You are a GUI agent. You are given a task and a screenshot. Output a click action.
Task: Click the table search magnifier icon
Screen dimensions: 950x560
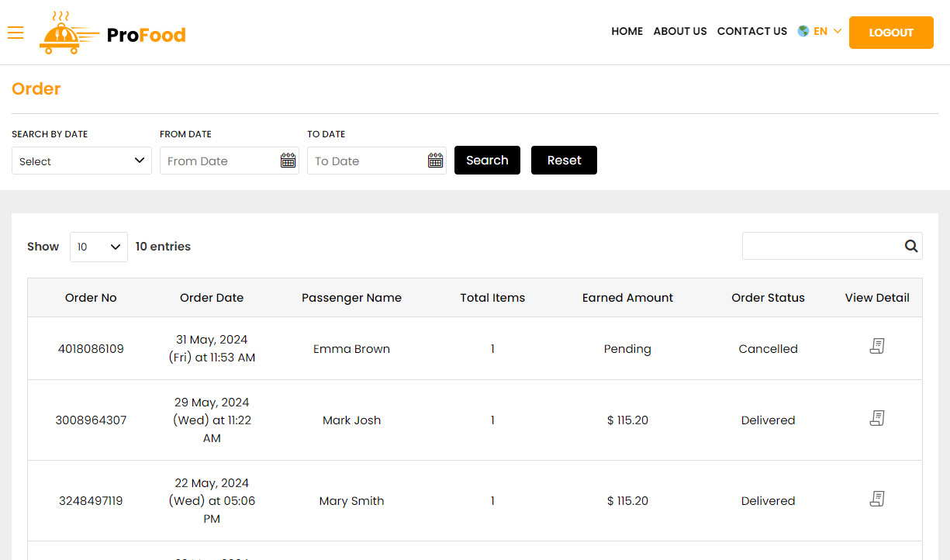pyautogui.click(x=911, y=246)
